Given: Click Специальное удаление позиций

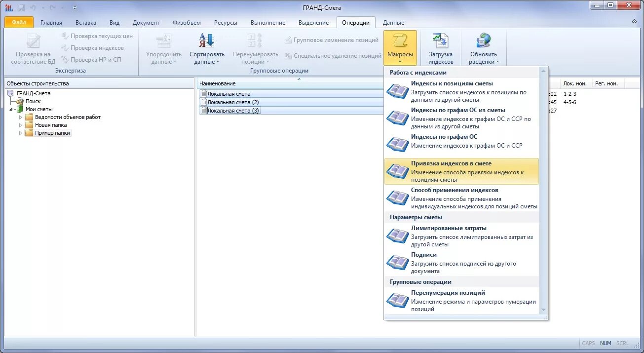Looking at the screenshot, I should click(333, 56).
